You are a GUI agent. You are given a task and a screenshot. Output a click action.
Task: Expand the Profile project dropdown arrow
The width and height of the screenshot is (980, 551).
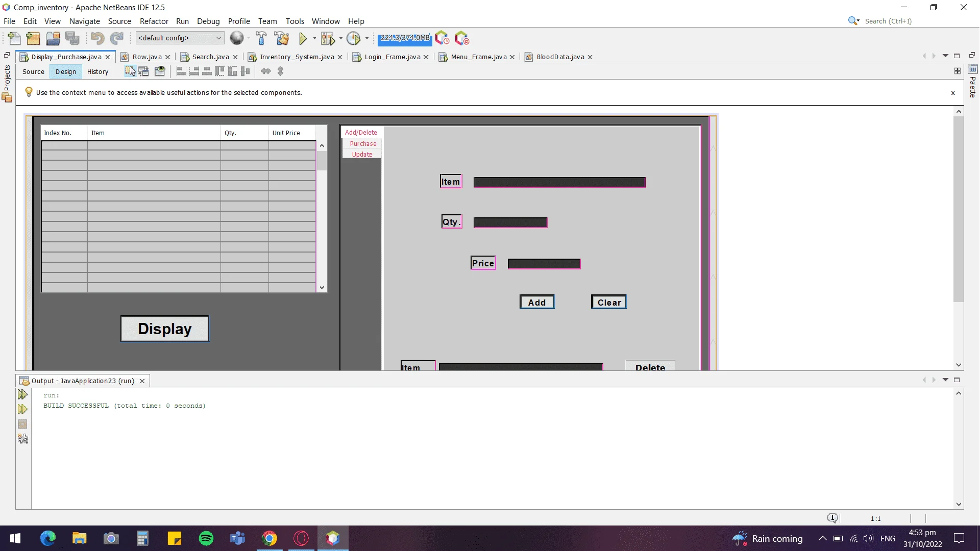click(367, 38)
